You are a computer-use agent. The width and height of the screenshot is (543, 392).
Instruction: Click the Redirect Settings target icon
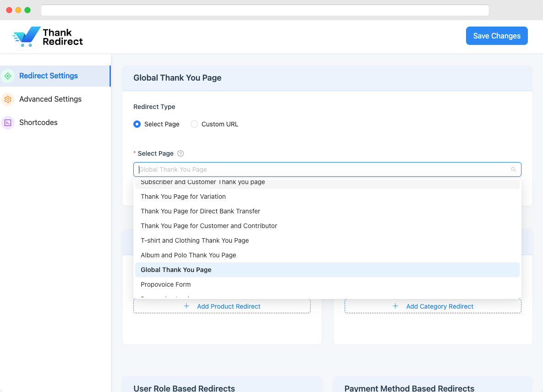8,76
